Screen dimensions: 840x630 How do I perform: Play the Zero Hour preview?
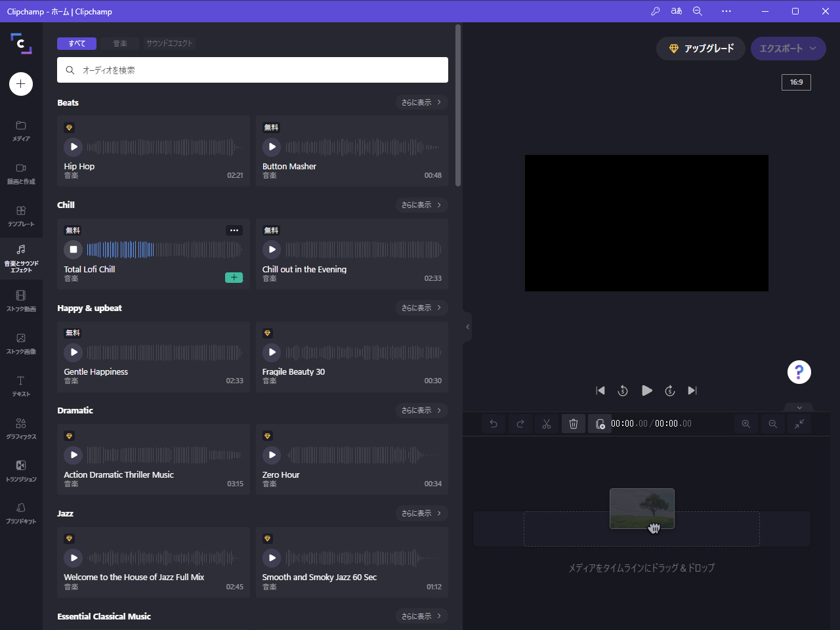pyautogui.click(x=272, y=455)
